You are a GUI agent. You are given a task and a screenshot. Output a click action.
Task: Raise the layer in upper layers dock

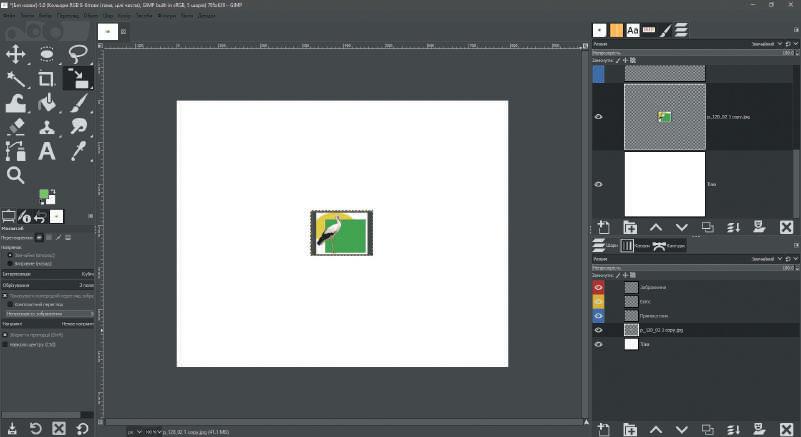tap(656, 227)
